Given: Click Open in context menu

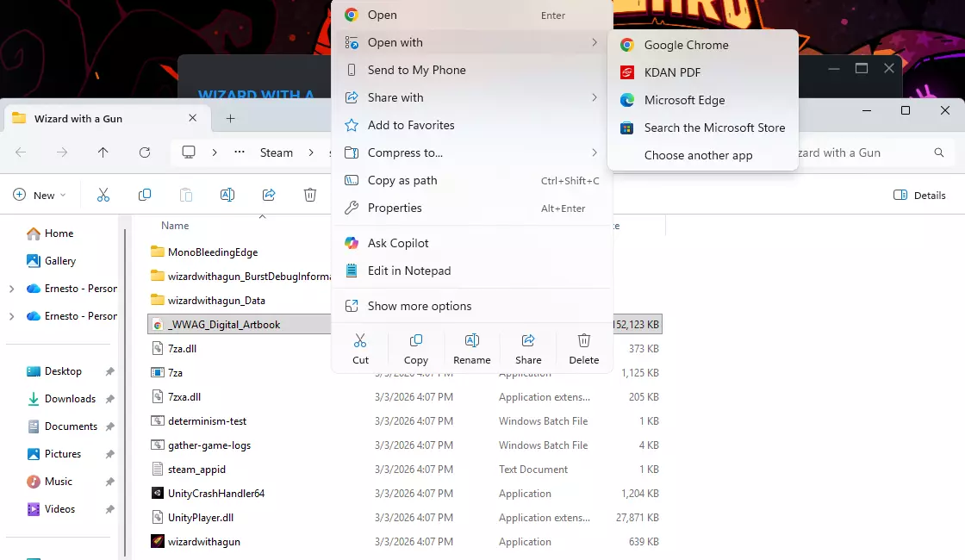Looking at the screenshot, I should [472, 15].
